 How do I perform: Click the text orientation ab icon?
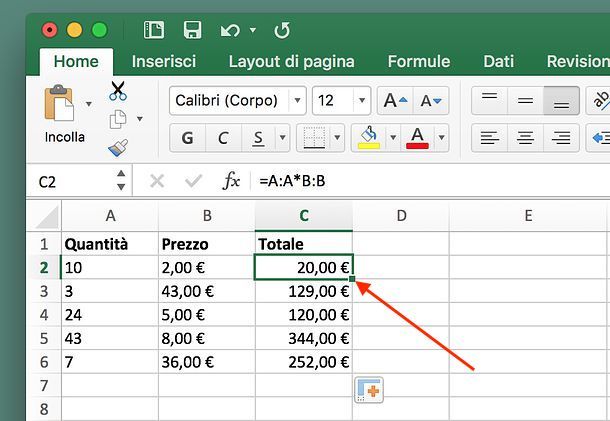599,101
